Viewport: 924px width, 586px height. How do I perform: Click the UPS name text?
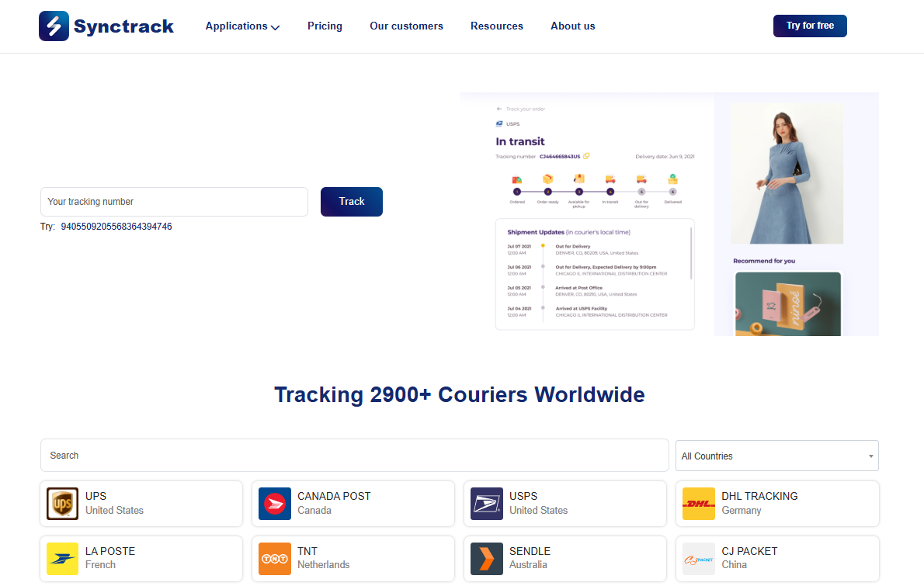96,496
